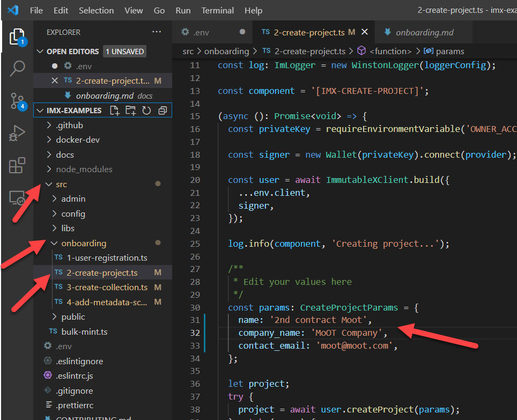The width and height of the screenshot is (517, 420).
Task: Click the unsaved dot on .env tab
Action: pos(242,32)
